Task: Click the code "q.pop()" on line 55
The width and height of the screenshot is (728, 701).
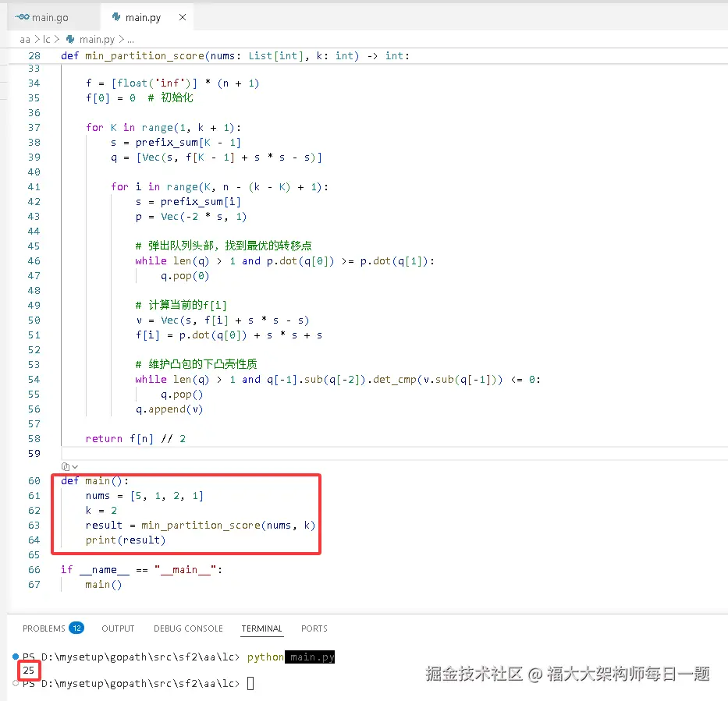Action: pyautogui.click(x=182, y=395)
